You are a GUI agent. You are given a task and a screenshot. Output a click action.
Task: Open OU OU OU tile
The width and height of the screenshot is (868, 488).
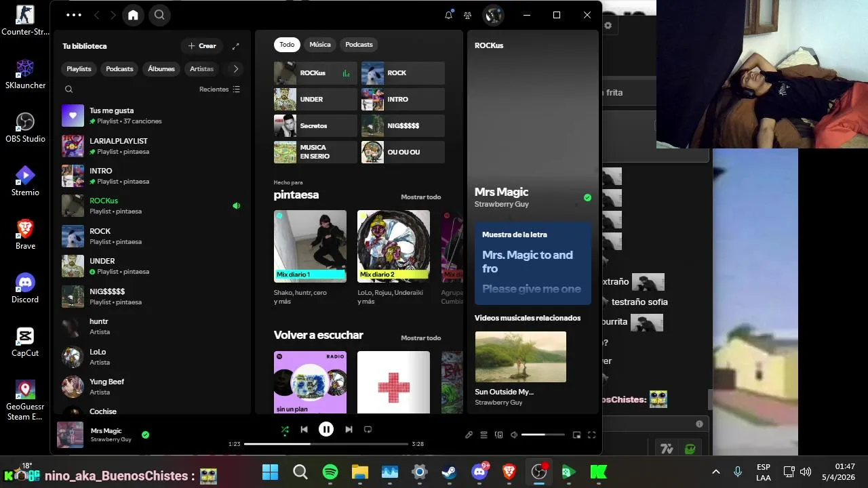[403, 152]
